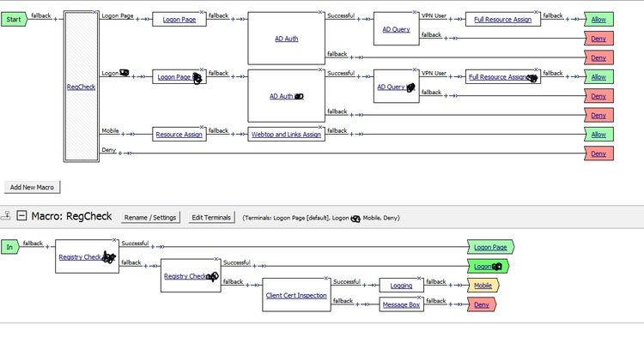Click the Deny ending on RegCheck's Deny branch
This screenshot has height=349, width=644.
[598, 153]
